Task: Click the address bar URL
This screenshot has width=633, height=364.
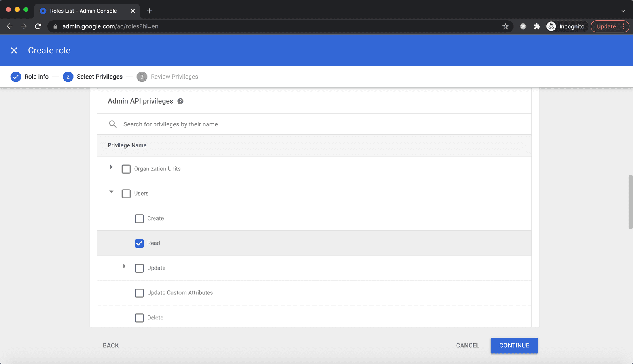Action: (110, 26)
